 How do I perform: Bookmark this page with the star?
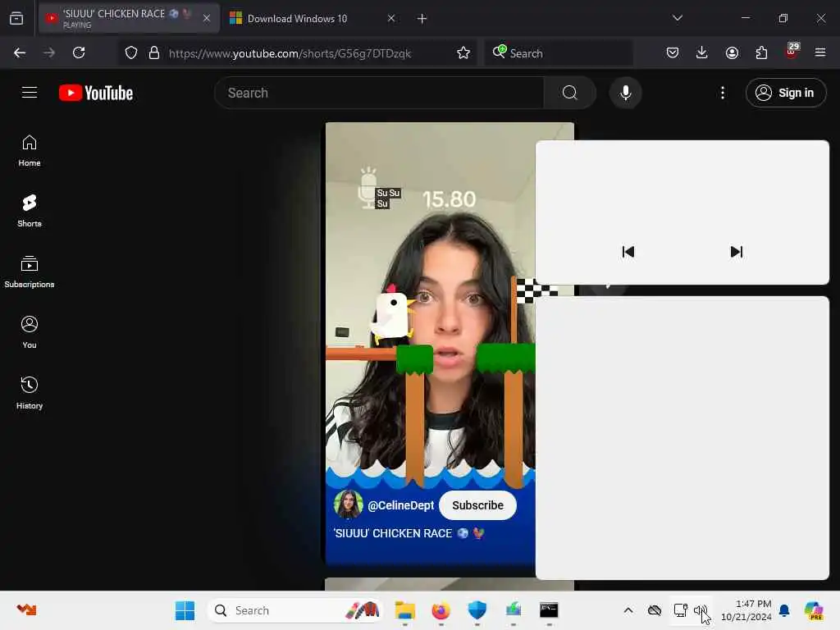pyautogui.click(x=463, y=53)
